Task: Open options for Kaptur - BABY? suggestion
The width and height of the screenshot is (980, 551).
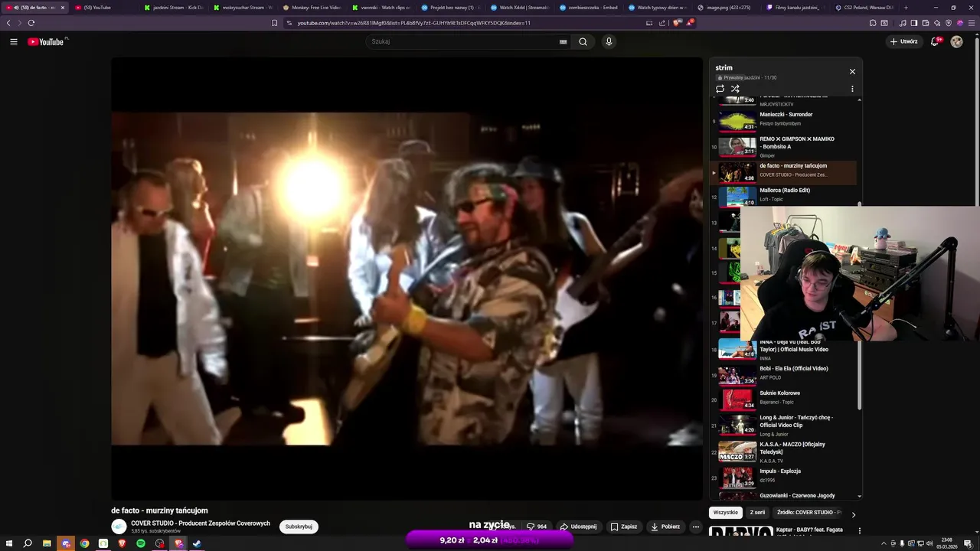Action: pyautogui.click(x=859, y=530)
